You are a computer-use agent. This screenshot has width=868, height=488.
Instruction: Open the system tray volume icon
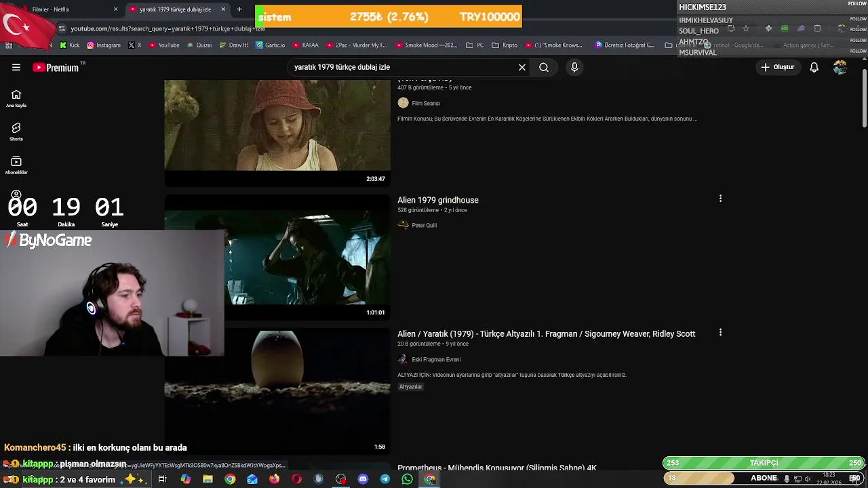pyautogui.click(x=807, y=479)
